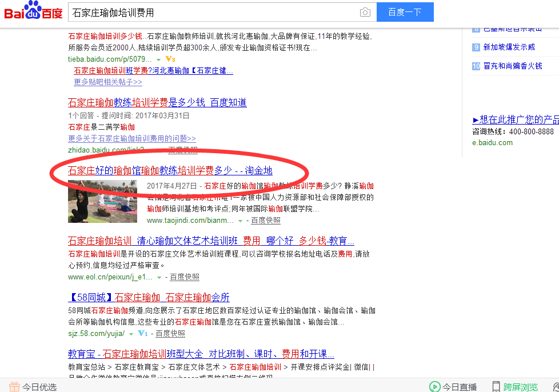Click into the search query input field
Viewport: 559px width, 392px height.
(x=211, y=13)
